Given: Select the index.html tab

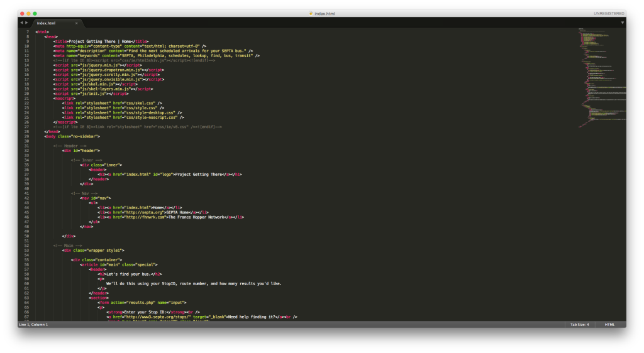Looking at the screenshot, I should click(47, 23).
